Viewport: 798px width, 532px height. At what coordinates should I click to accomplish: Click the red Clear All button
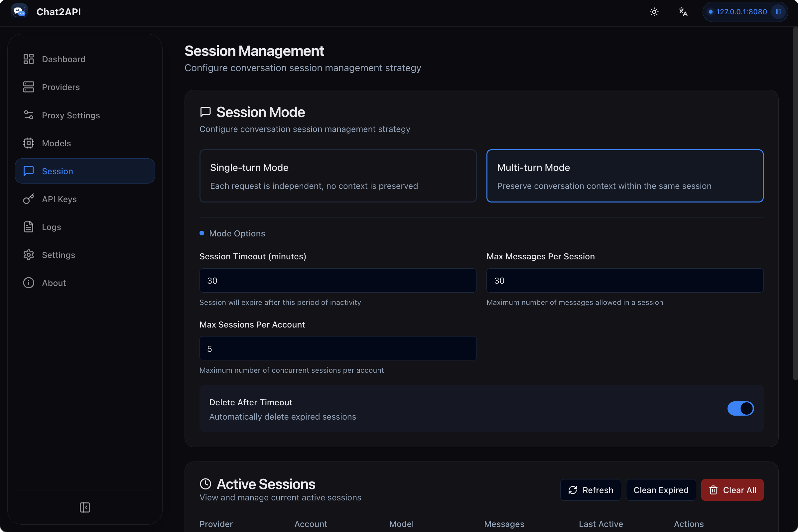click(732, 490)
